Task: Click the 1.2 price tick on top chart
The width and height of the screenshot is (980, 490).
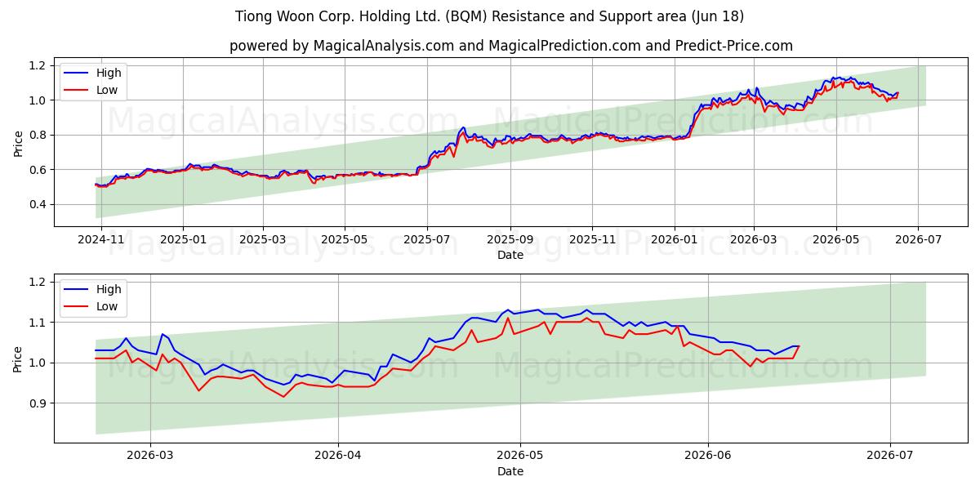Action: click(39, 65)
